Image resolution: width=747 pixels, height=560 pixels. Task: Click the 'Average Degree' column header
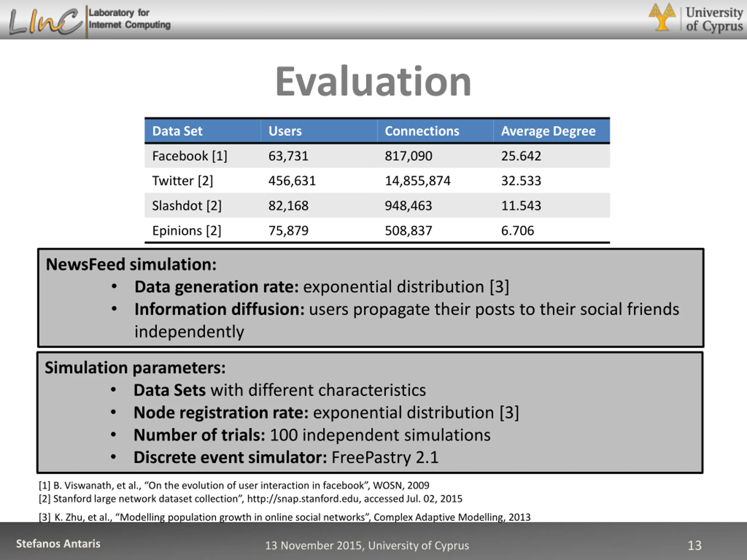(x=548, y=131)
